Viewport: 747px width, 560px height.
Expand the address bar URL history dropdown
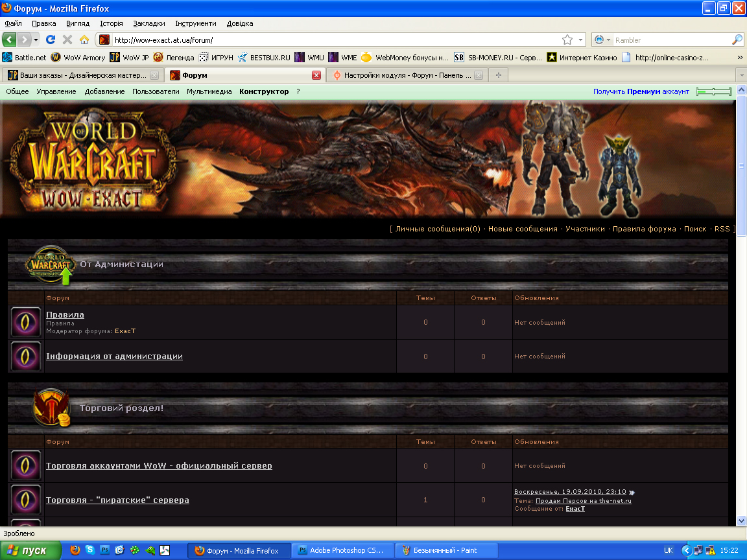pos(580,40)
